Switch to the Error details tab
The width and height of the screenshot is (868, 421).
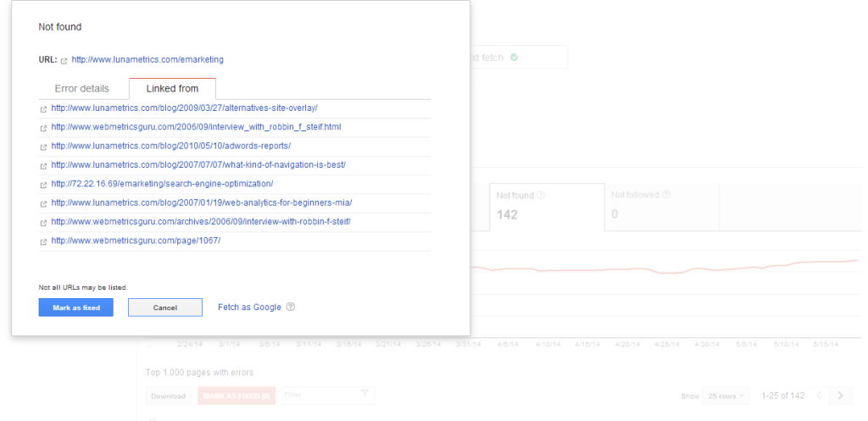pyautogui.click(x=82, y=88)
